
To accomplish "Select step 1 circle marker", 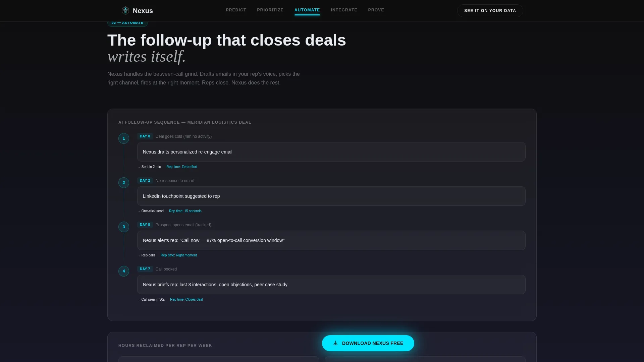I will 124,138.
